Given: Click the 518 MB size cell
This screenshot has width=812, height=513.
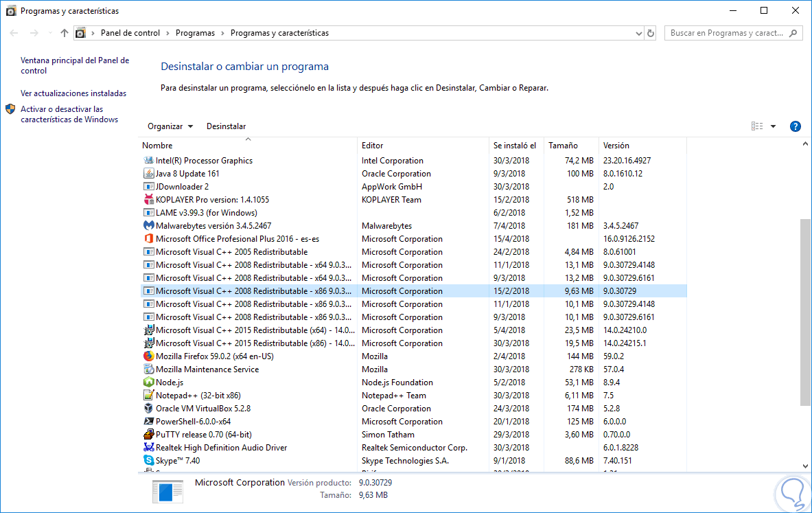Looking at the screenshot, I should tap(580, 199).
